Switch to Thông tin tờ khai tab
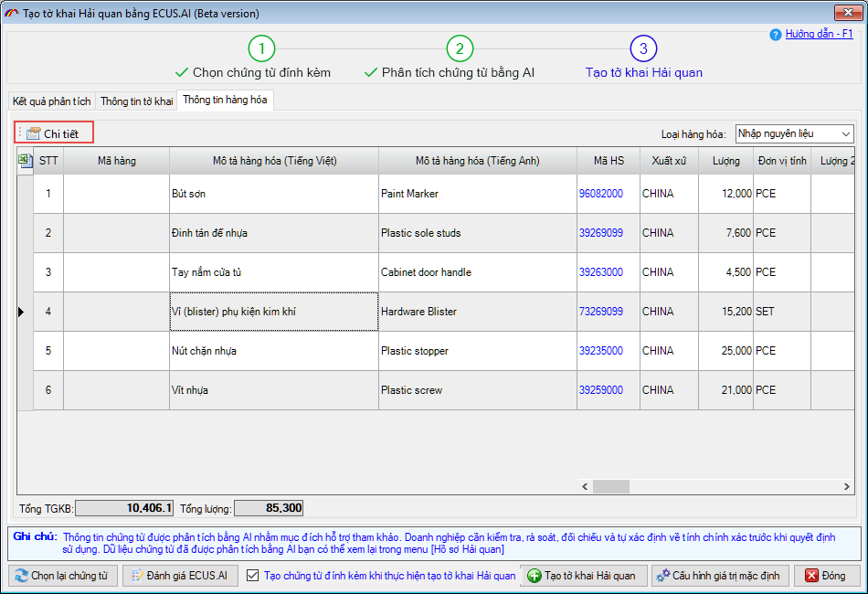 136,101
